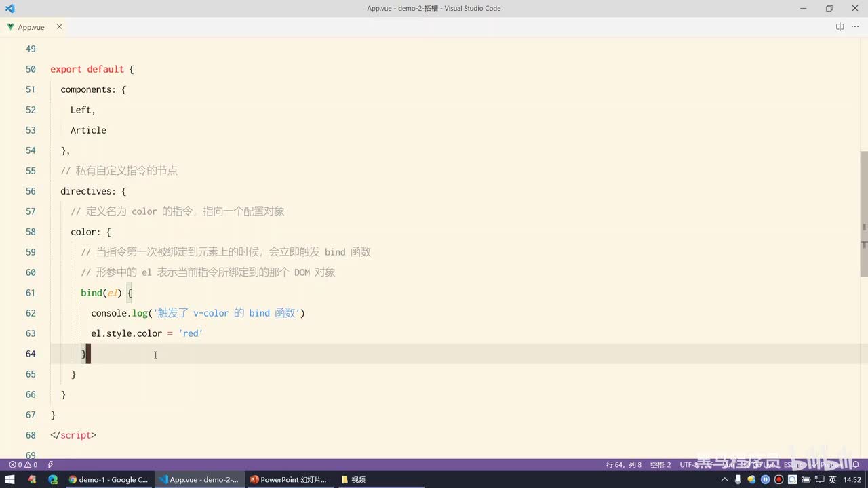Click the 'bind(el) {' function line
868x488 pixels.
point(106,293)
